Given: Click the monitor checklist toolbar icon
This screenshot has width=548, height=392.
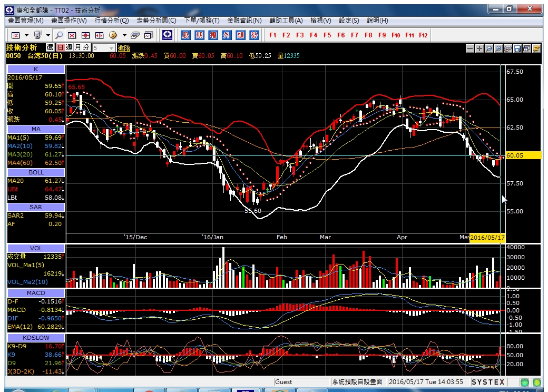Looking at the screenshot, I should pos(37,35).
